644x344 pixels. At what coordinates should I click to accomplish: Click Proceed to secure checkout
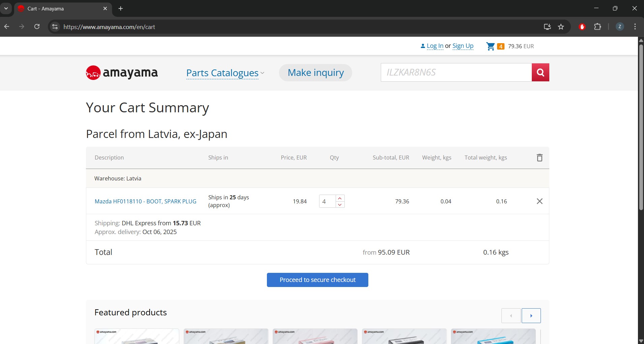pos(317,280)
